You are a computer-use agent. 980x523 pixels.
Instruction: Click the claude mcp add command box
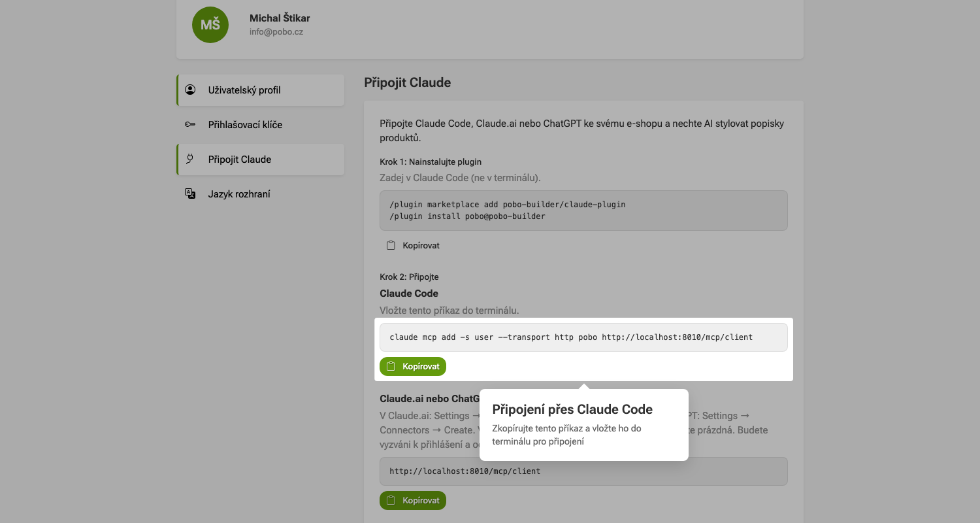[x=583, y=337]
